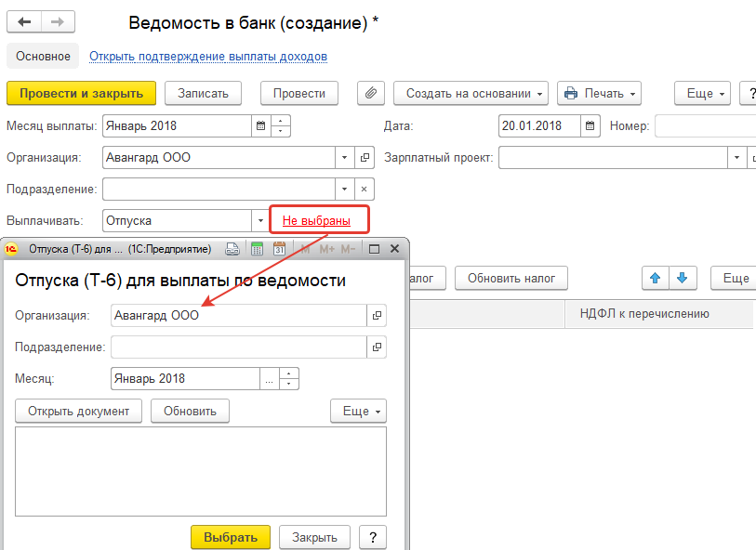Click the Зарплатный проект input field

coord(613,158)
